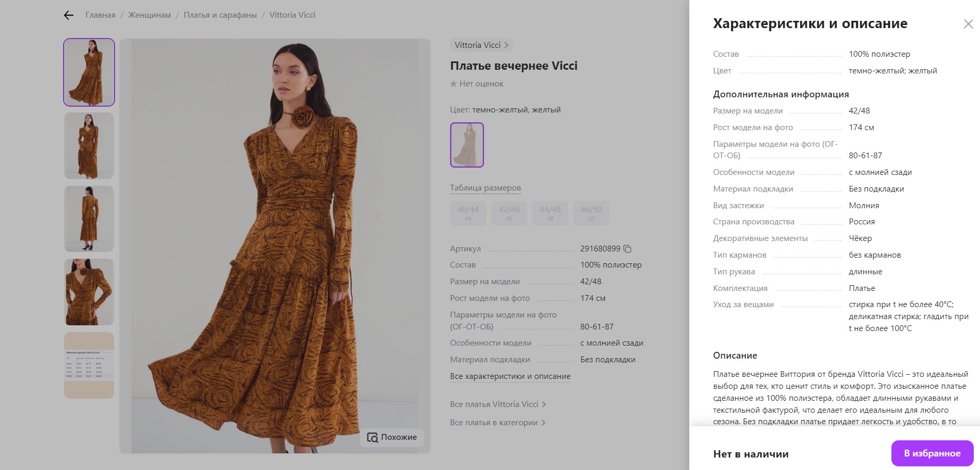Image resolution: width=980 pixels, height=470 pixels.
Task: Copy the article number 291680899
Action: (627, 249)
